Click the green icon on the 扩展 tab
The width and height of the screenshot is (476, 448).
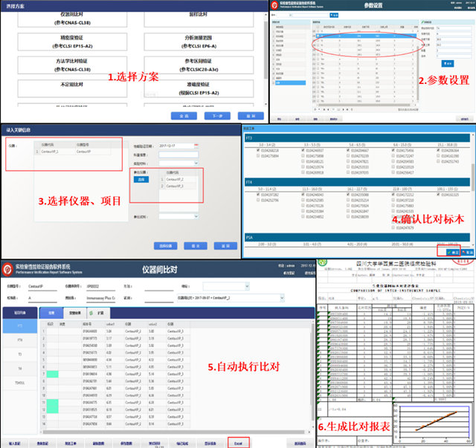pyautogui.click(x=91, y=313)
